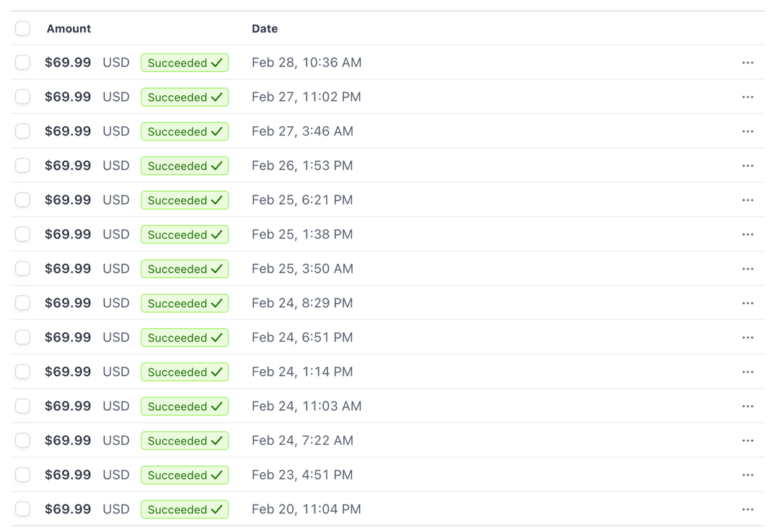Click the Succeeded status on the Feb 24, 11:03 AM row

point(185,406)
